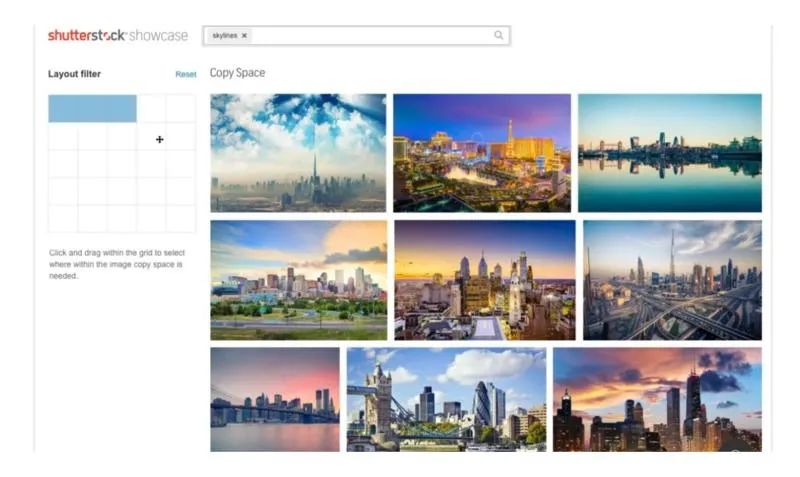The height and width of the screenshot is (477, 800).
Task: Open the Philadelphia sunset skyline image
Action: coord(485,280)
